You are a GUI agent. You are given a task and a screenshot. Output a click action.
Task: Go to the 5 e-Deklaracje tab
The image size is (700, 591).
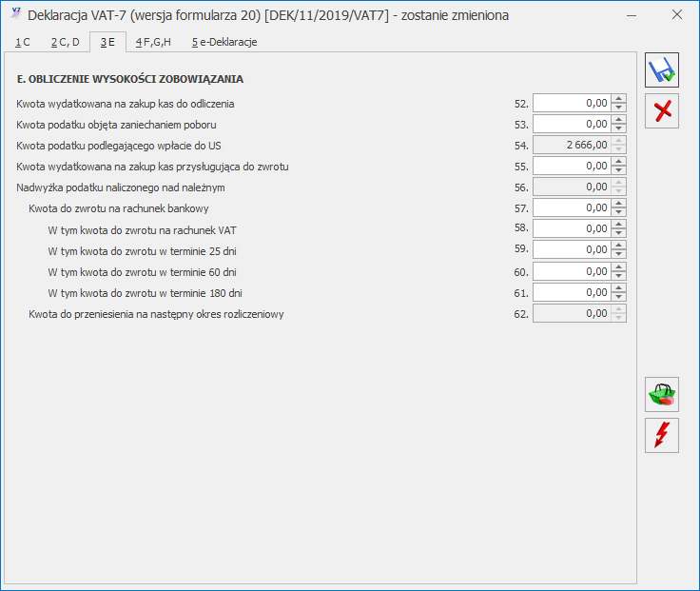point(224,42)
